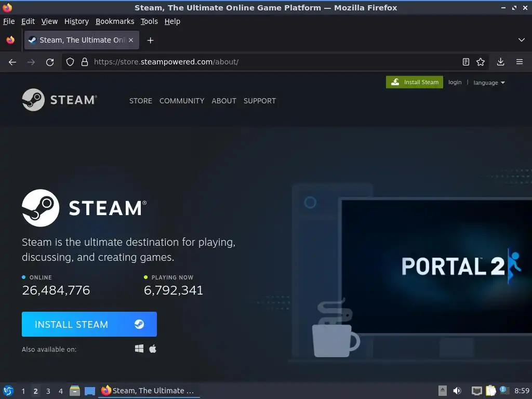532x399 pixels.
Task: Open the tracking protection shield icon
Action: [70, 62]
